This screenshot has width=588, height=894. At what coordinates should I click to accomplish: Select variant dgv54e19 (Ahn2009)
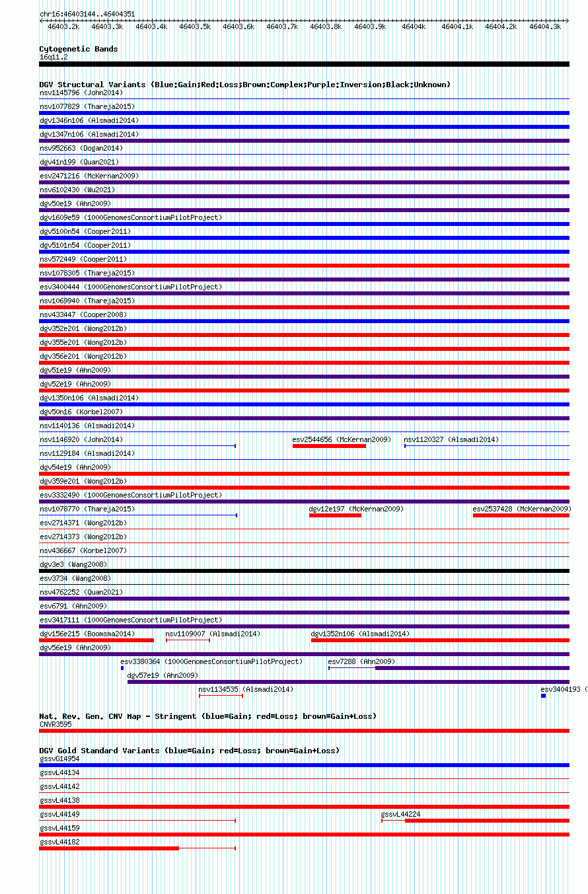coord(304,474)
